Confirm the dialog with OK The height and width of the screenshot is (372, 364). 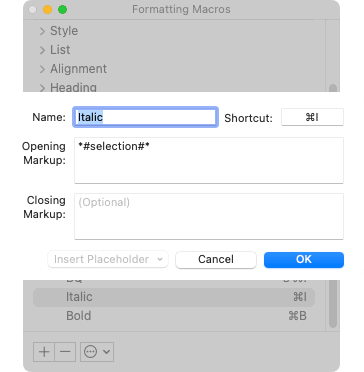click(x=304, y=259)
